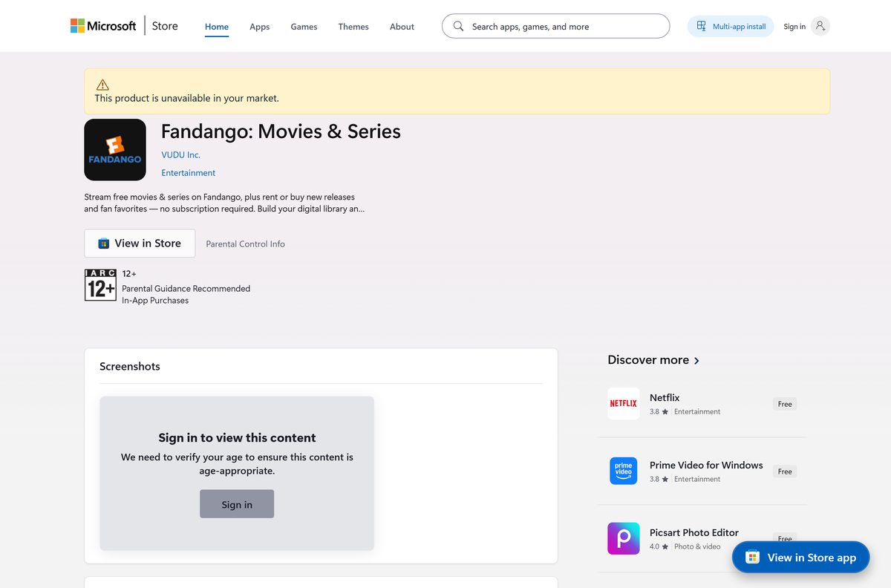Select the Home tab

[x=217, y=27]
